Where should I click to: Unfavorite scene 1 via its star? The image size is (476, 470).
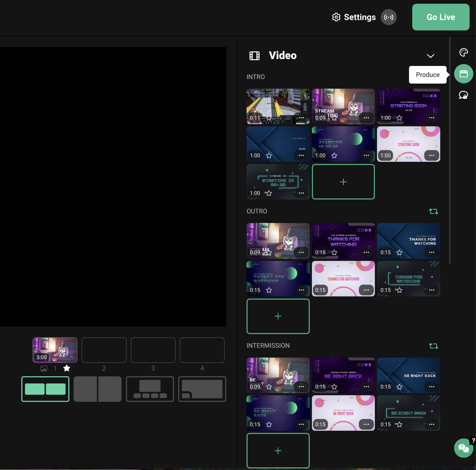click(x=66, y=368)
